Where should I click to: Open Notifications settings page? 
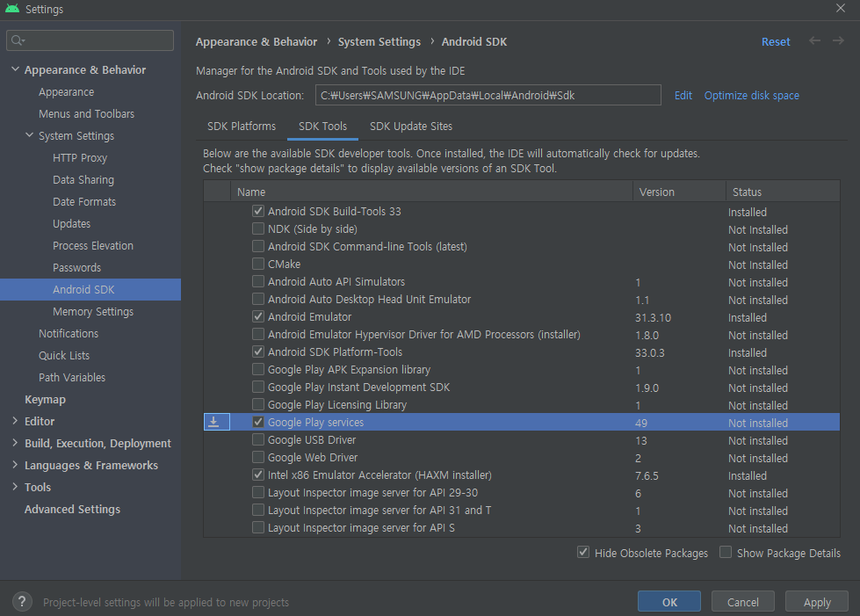69,333
